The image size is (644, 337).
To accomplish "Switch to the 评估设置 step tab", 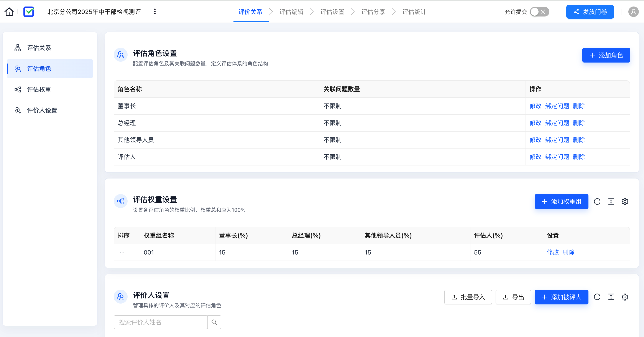I will (332, 12).
